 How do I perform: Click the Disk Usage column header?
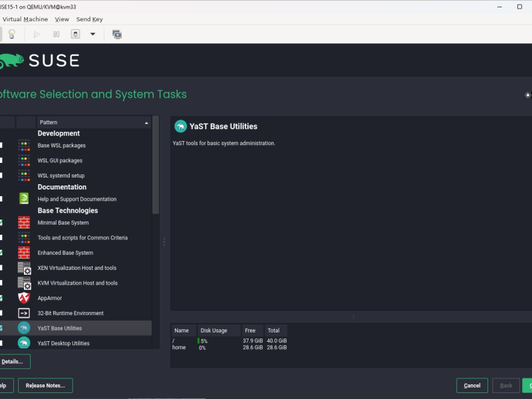pyautogui.click(x=219, y=331)
